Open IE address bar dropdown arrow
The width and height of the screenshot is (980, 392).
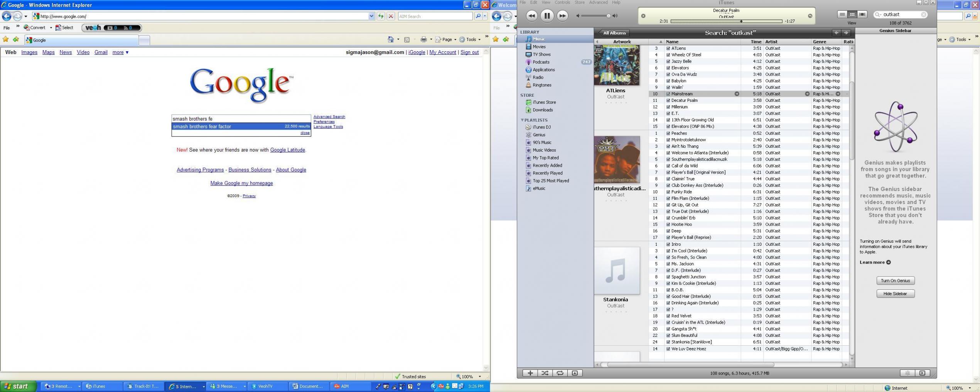click(371, 16)
